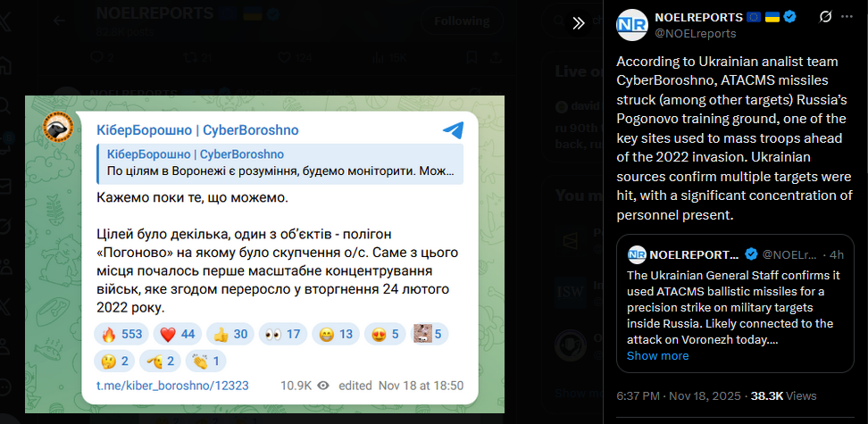
Task: Click the enlarged Telegram screenshot image
Action: point(264,254)
